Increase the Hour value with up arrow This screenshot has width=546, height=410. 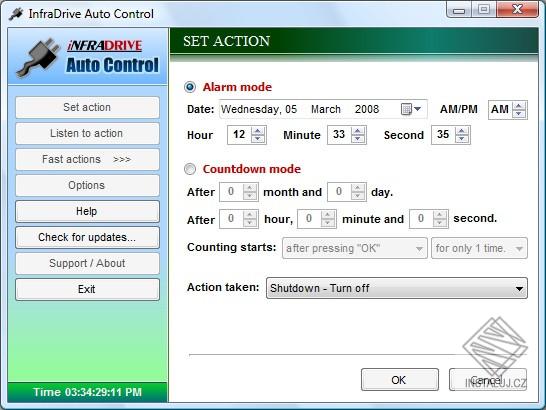(x=258, y=131)
